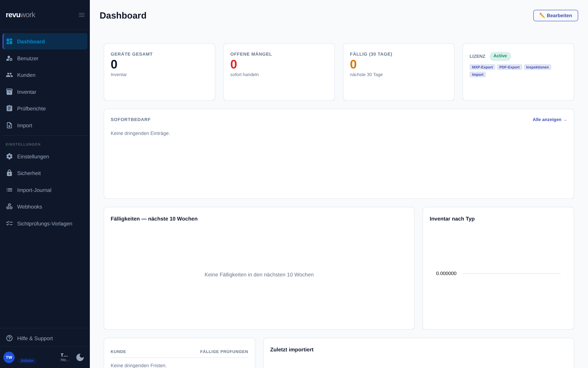This screenshot has height=368, width=588.
Task: Toggle dark mode with the moon icon
Action: point(80,357)
